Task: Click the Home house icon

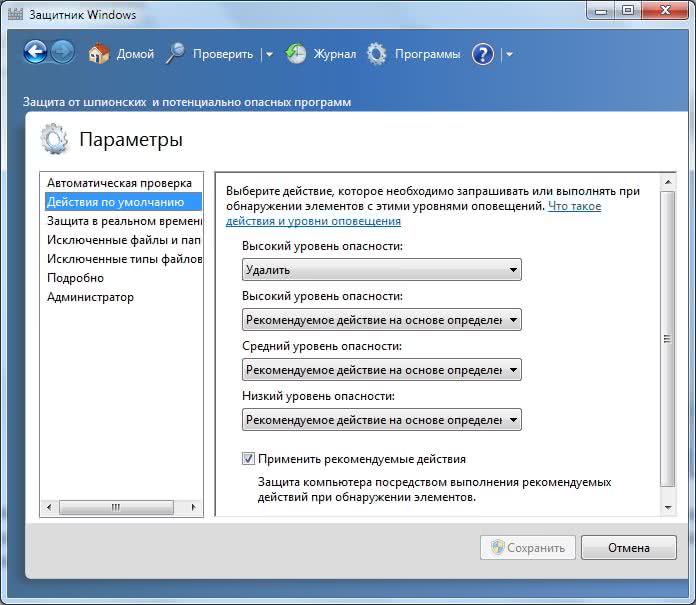Action: pyautogui.click(x=98, y=53)
